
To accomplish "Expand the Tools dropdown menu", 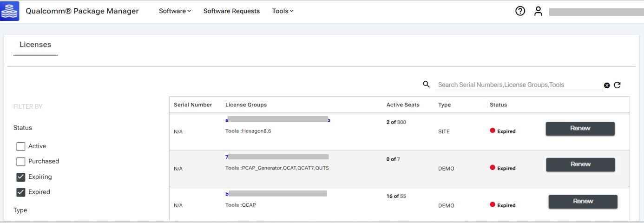I will [283, 11].
